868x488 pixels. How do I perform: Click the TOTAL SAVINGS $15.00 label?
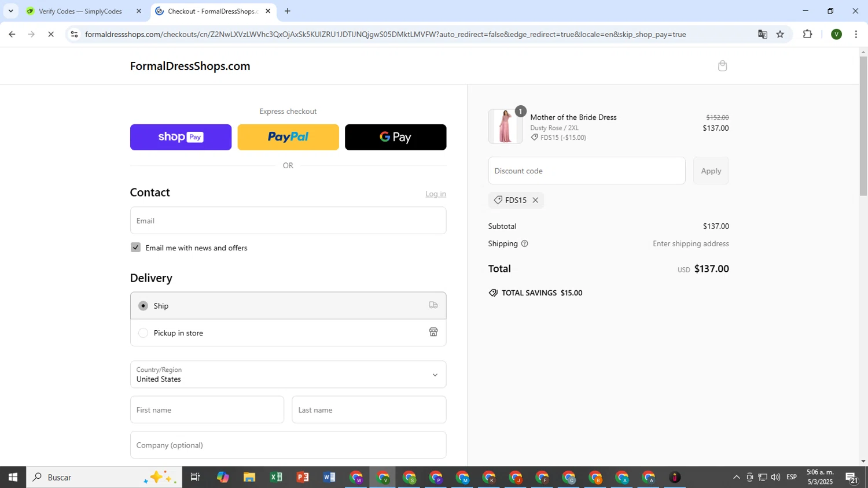pos(542,293)
